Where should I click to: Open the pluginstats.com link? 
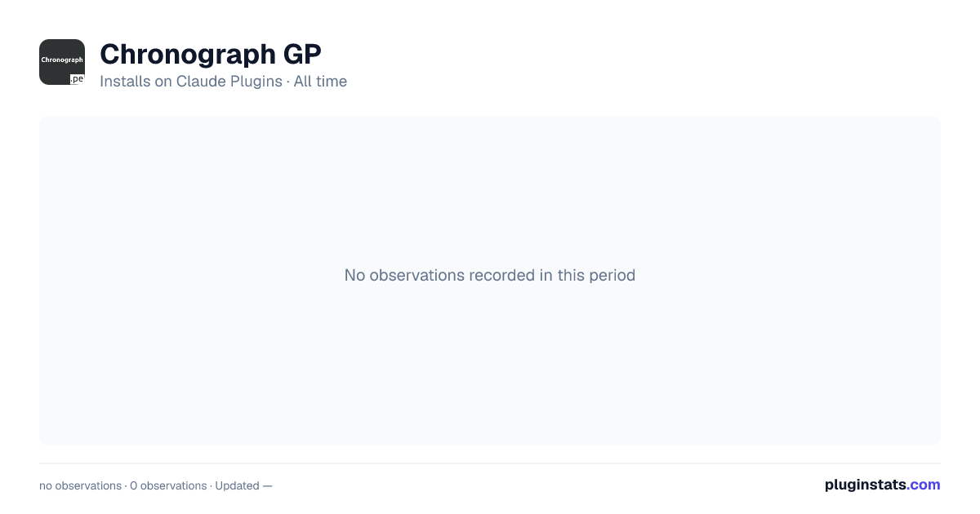883,485
